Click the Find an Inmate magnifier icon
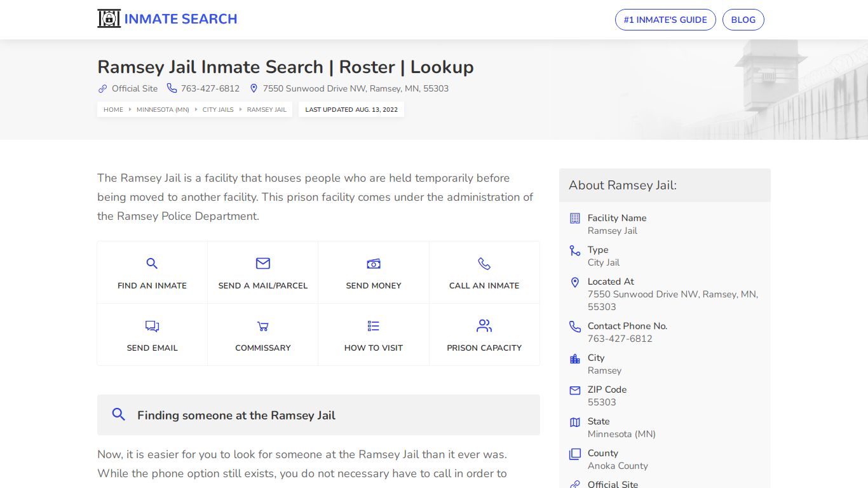 [x=152, y=263]
